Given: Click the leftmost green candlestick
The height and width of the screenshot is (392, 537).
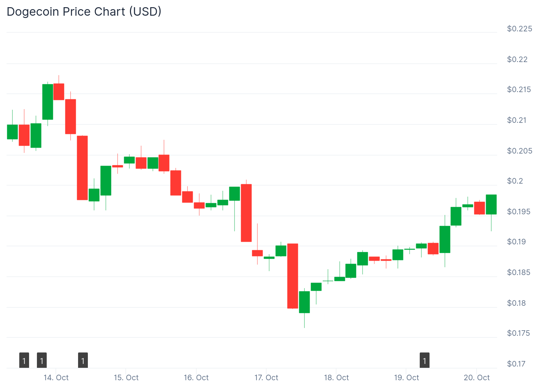Looking at the screenshot, I should 12,132.
